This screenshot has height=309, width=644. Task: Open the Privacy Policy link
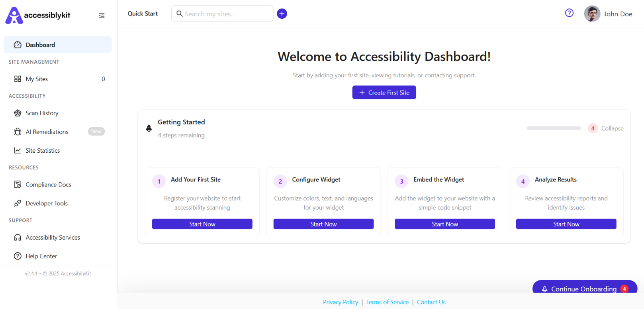coord(341,302)
